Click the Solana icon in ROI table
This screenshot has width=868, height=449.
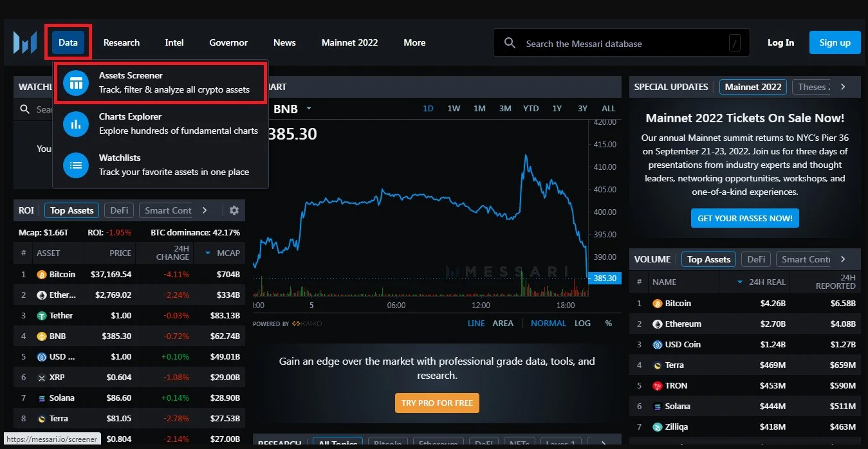tap(42, 398)
